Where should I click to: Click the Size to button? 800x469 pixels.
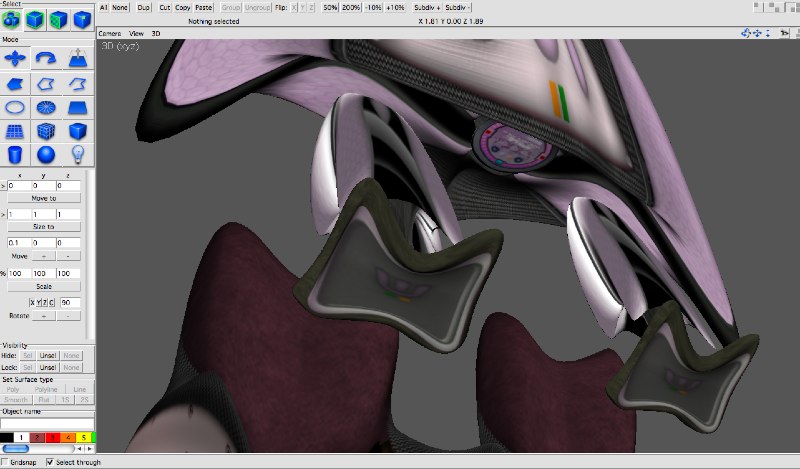[x=44, y=227]
